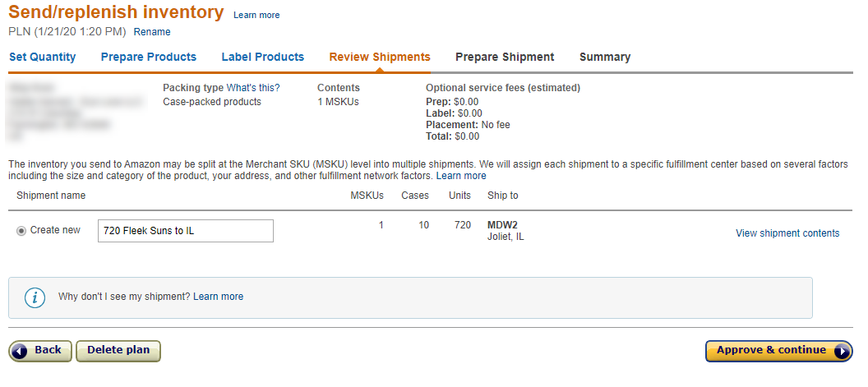
Task: Open the Prepare Shipment tab
Action: tap(505, 58)
